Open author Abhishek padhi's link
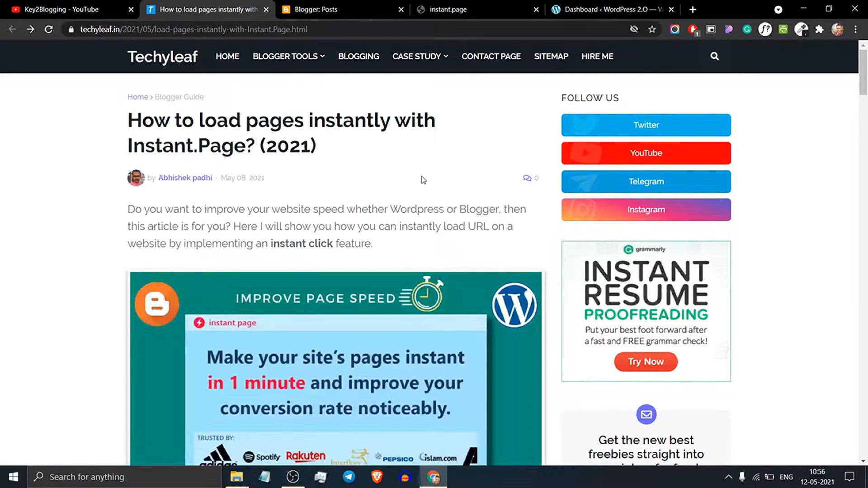 [185, 178]
